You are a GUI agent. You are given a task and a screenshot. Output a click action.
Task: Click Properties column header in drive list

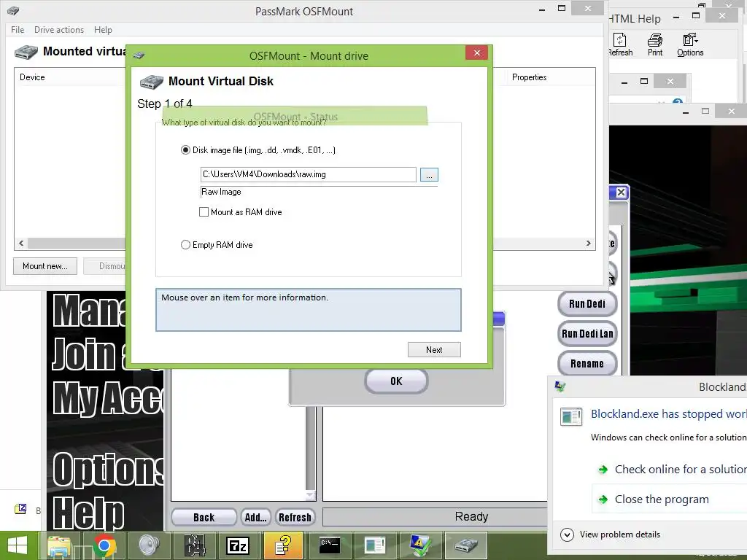pos(530,77)
